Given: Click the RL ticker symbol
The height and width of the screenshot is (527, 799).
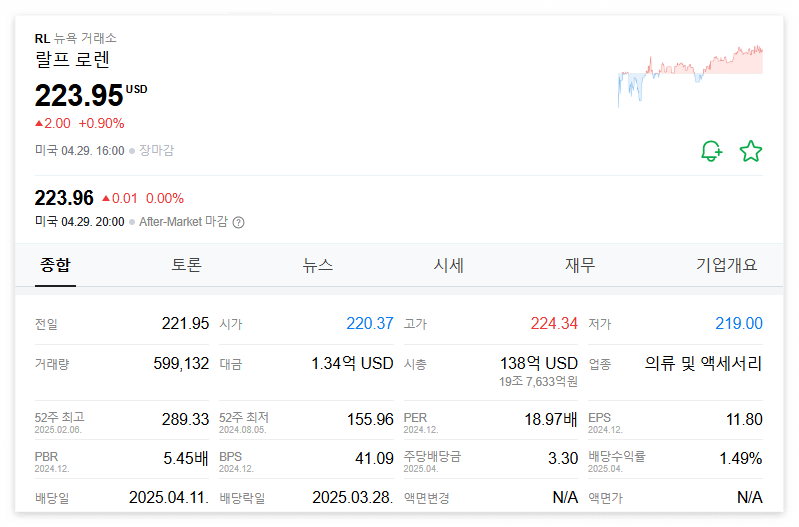Looking at the screenshot, I should point(42,38).
